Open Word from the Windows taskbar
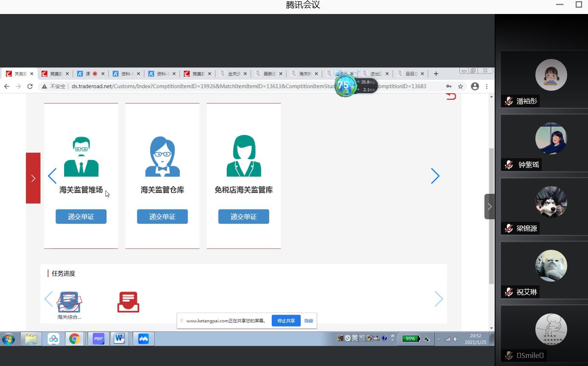Viewport: 588px width, 366px height. (x=119, y=339)
